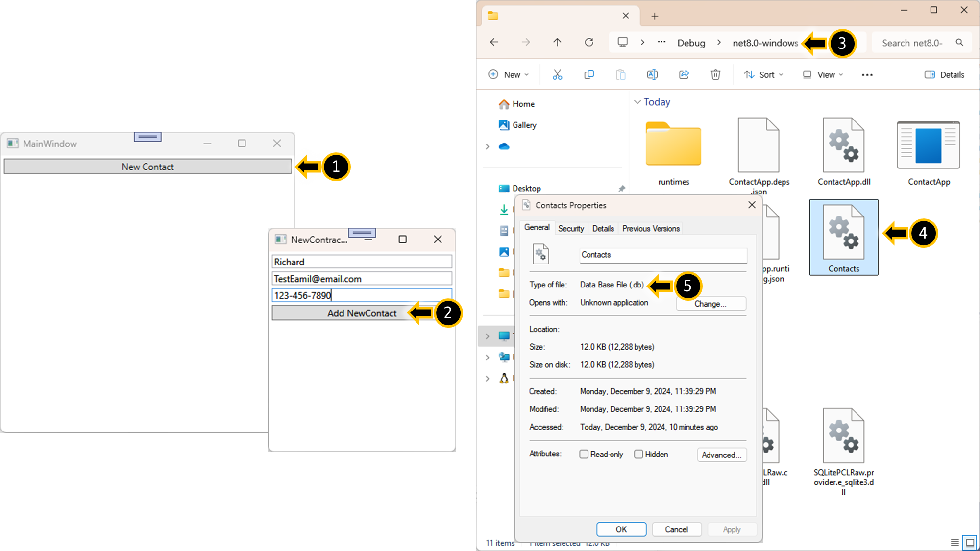Toggle the Hidden attribute checkbox
Screen dimensions: 980x551
pos(638,454)
